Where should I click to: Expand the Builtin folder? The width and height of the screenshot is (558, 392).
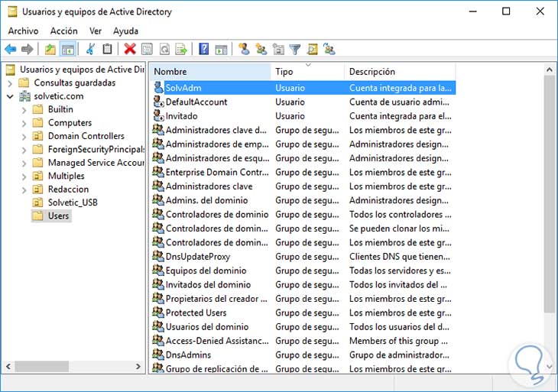point(24,110)
